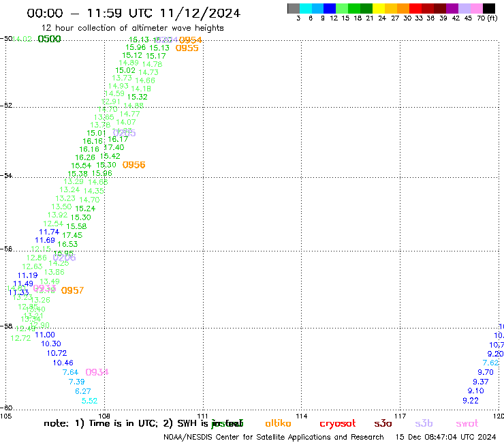Click the gray swatch in the color scale
The image size is (504, 443).
tap(294, 8)
